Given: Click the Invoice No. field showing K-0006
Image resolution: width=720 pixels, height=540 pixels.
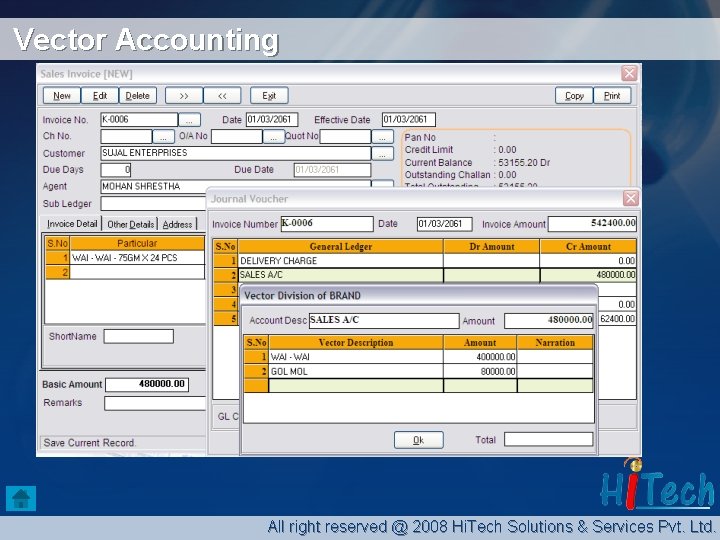Looking at the screenshot, I should tap(139, 120).
